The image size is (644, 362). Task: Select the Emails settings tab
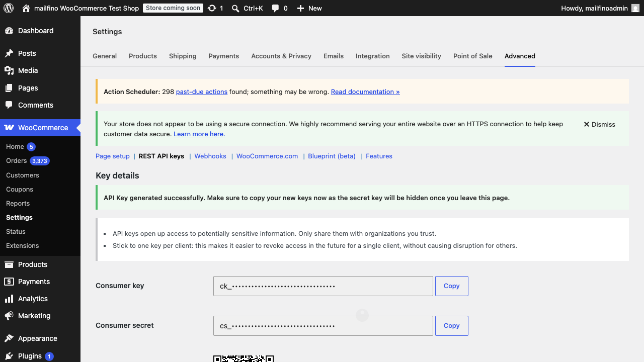click(334, 56)
